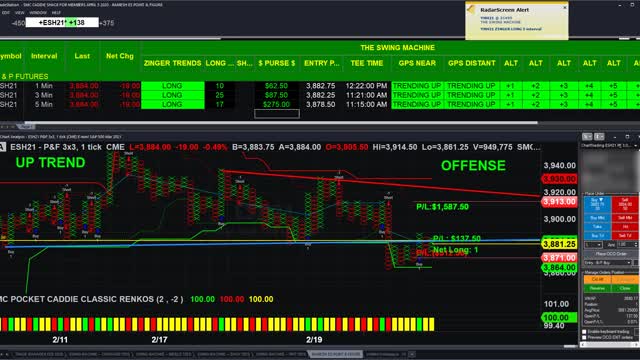Screen dimensions: 640x360
Task: Open the HELP menu
Action: click(56, 13)
